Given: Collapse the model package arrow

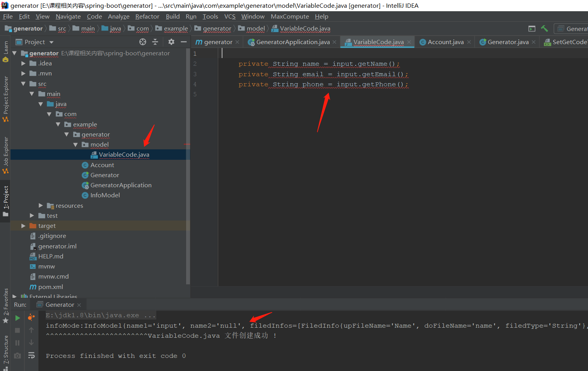Looking at the screenshot, I should coord(75,145).
